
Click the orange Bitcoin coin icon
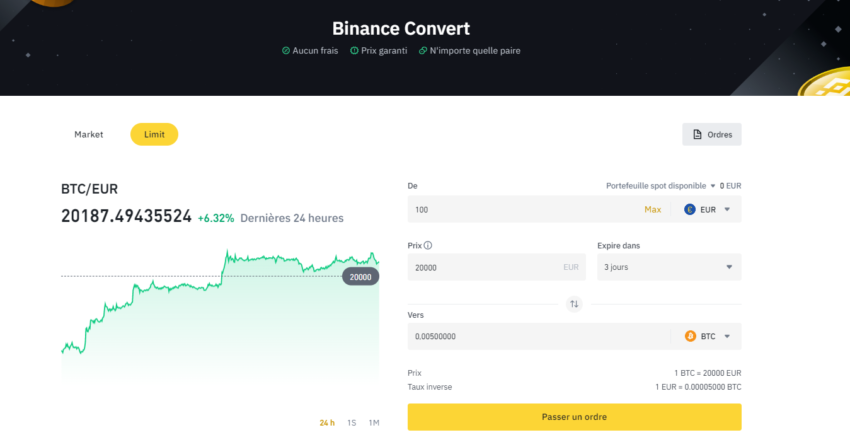pyautogui.click(x=690, y=337)
